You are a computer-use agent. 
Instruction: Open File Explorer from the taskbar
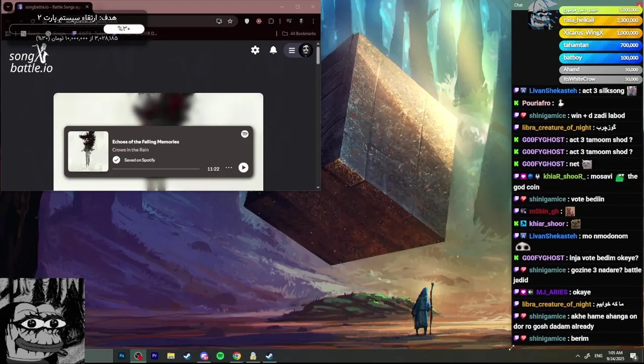pos(171,356)
